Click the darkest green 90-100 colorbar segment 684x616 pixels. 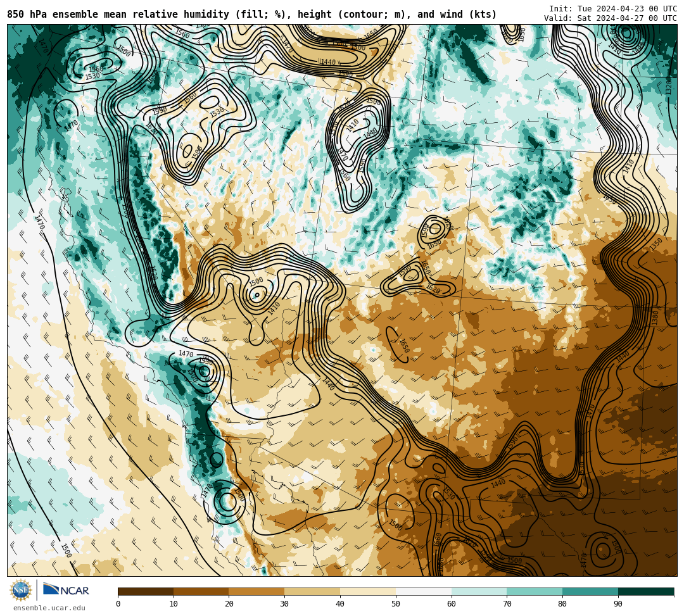pos(646,591)
